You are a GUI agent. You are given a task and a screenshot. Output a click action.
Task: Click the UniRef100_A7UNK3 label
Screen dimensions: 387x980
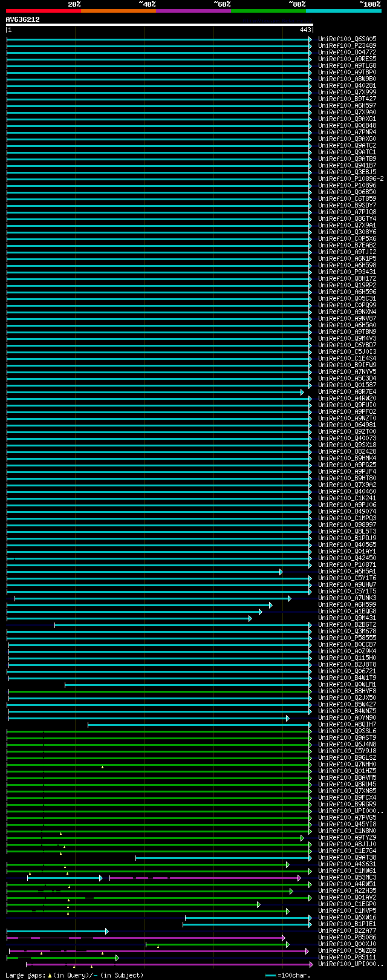coord(347,598)
